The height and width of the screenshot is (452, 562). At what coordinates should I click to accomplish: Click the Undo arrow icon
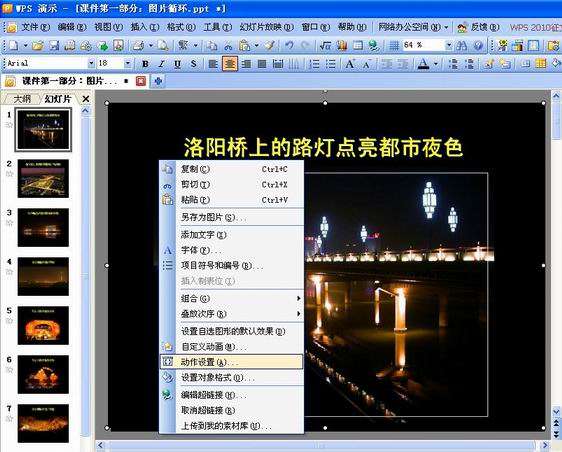[289, 46]
